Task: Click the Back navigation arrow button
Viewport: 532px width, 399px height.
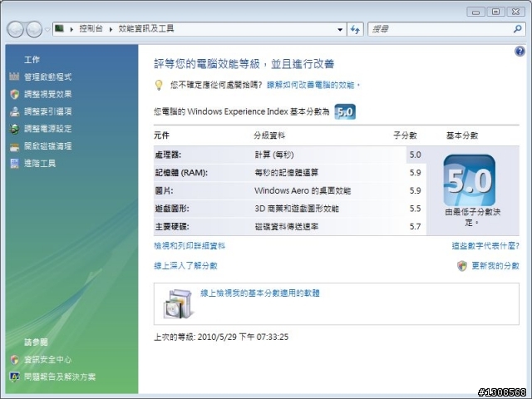Action: (x=15, y=29)
